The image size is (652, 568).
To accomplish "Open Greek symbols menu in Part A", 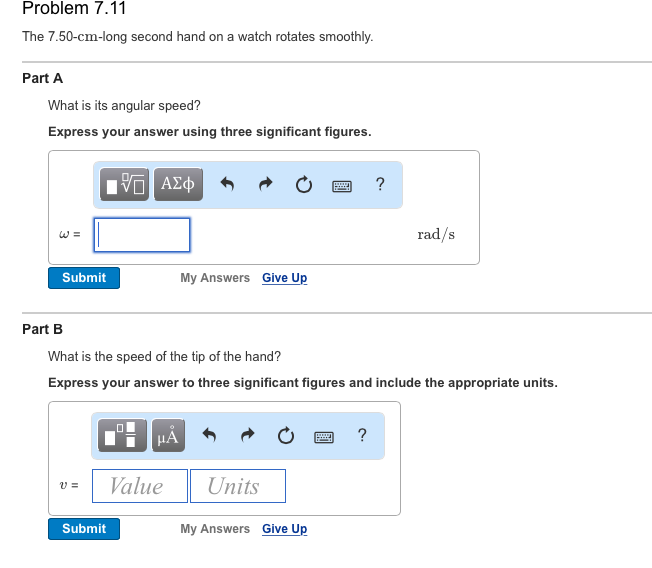I will pyautogui.click(x=178, y=184).
